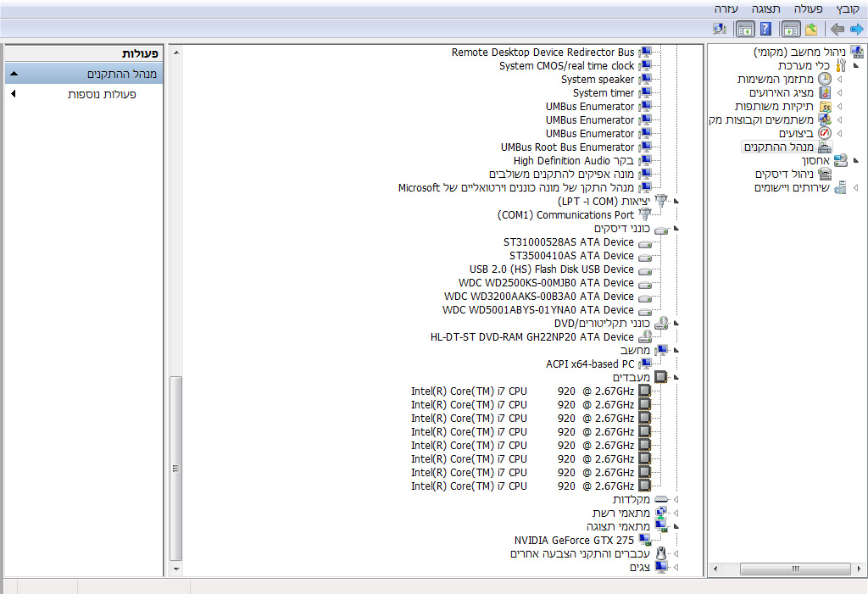Click More Actions (פעולות נוספות) in actions pane
The height and width of the screenshot is (594, 868).
coord(102,94)
